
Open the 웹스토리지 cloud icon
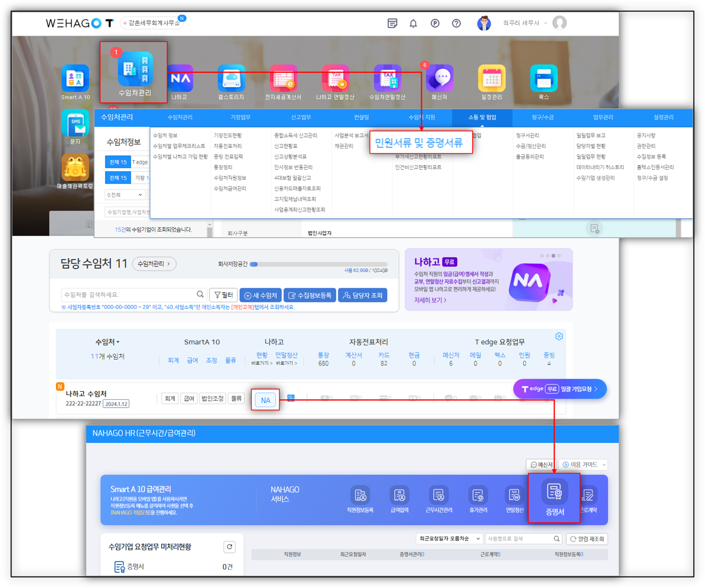tap(231, 78)
